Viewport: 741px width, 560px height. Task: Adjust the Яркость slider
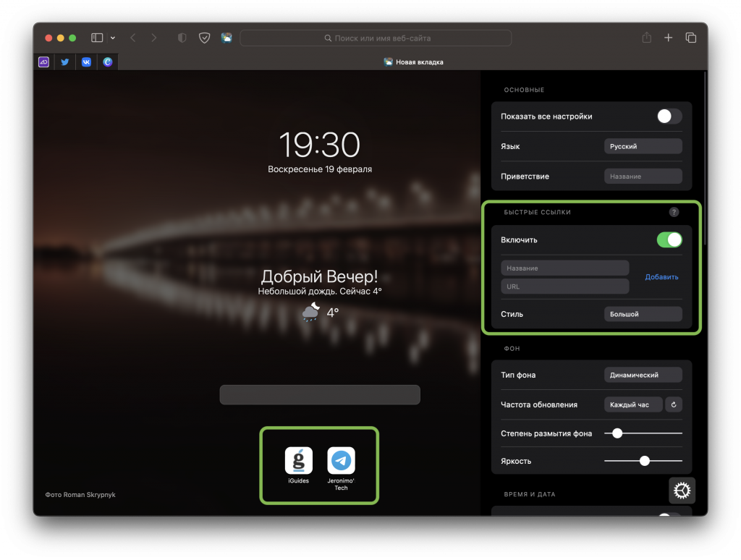(643, 461)
